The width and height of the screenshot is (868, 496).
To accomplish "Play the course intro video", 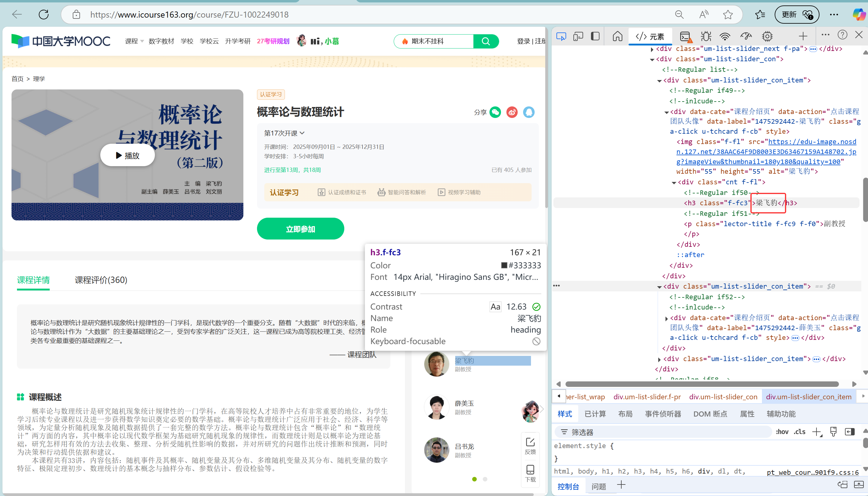I will tap(127, 155).
